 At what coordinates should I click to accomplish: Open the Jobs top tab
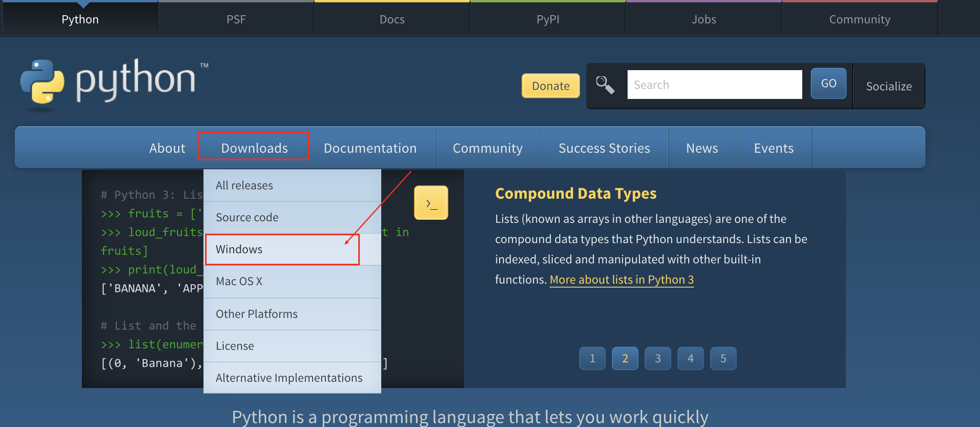point(704,19)
